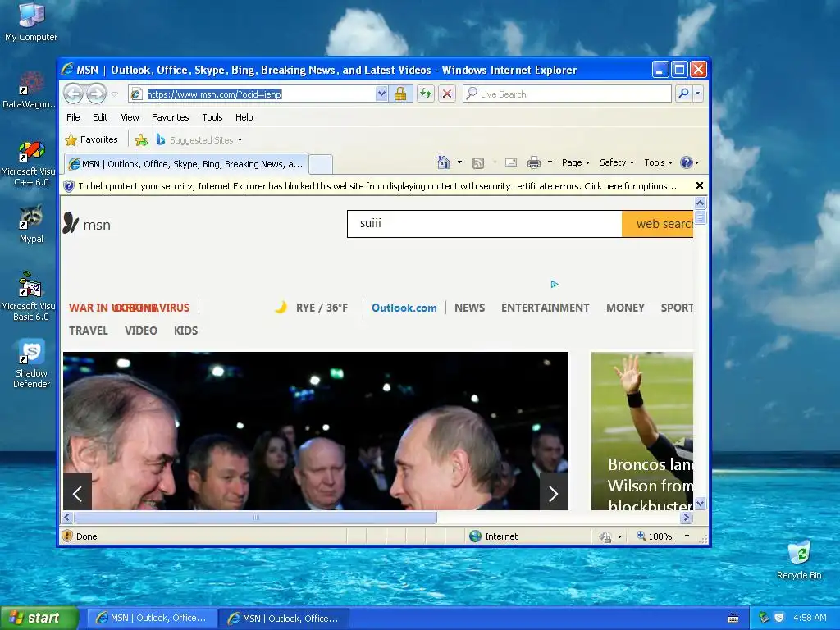Click the Internet security zone in status bar
Screen dimensions: 840x630
493,536
